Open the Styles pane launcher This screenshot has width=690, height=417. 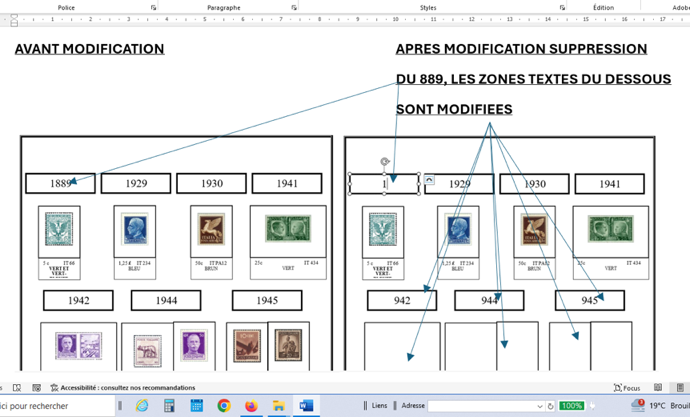tap(562, 7)
